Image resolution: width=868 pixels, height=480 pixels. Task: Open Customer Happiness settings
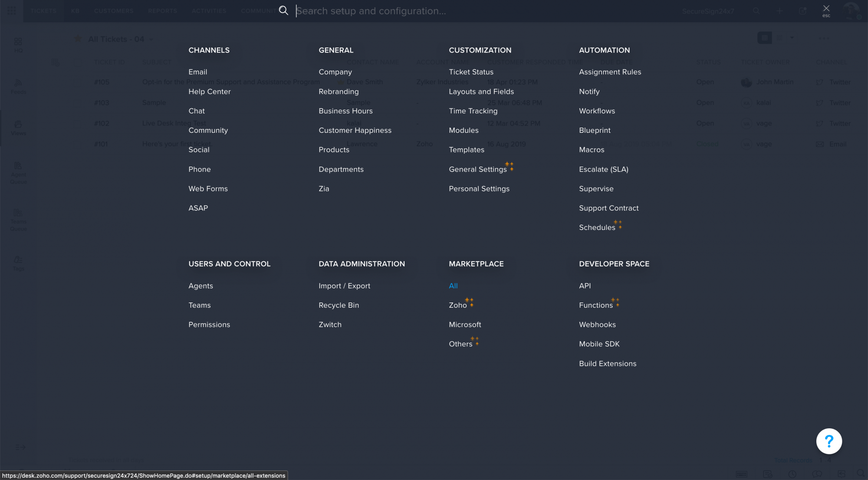tap(355, 130)
